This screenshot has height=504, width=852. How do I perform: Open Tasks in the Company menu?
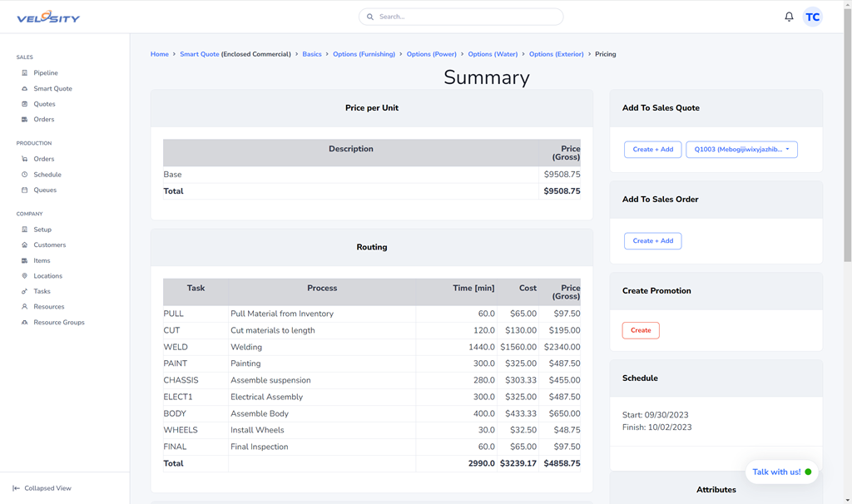point(42,292)
